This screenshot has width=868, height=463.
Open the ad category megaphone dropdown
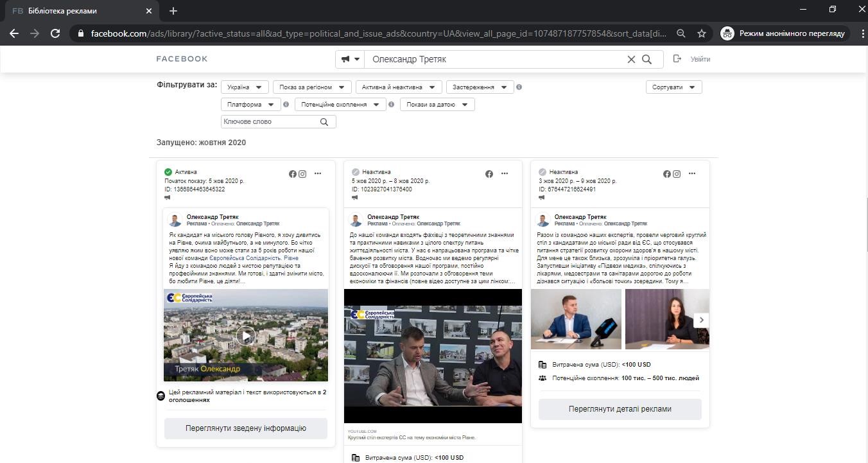click(x=350, y=59)
